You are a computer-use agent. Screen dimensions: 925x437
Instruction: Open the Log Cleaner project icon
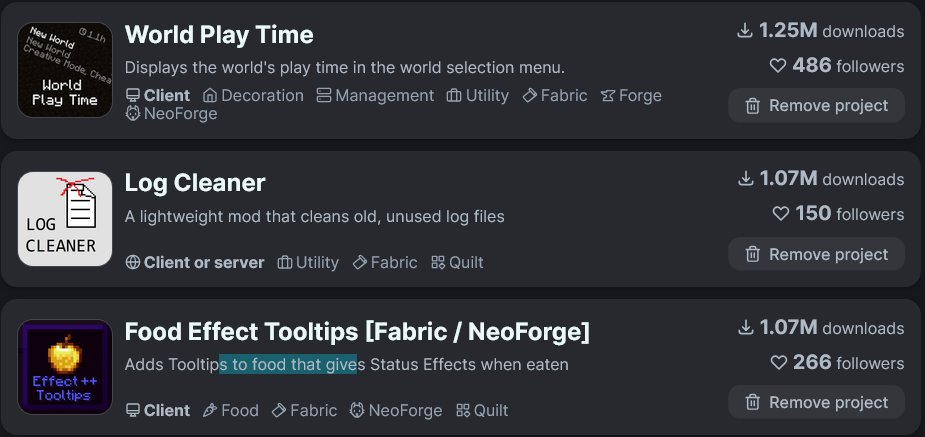click(65, 219)
